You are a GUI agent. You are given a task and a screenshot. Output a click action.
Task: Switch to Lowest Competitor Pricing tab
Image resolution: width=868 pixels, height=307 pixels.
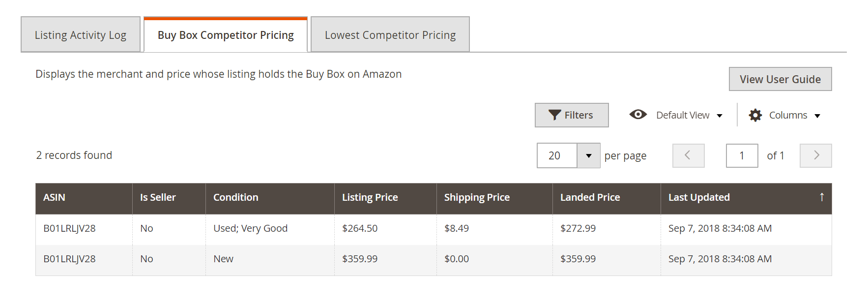click(390, 34)
